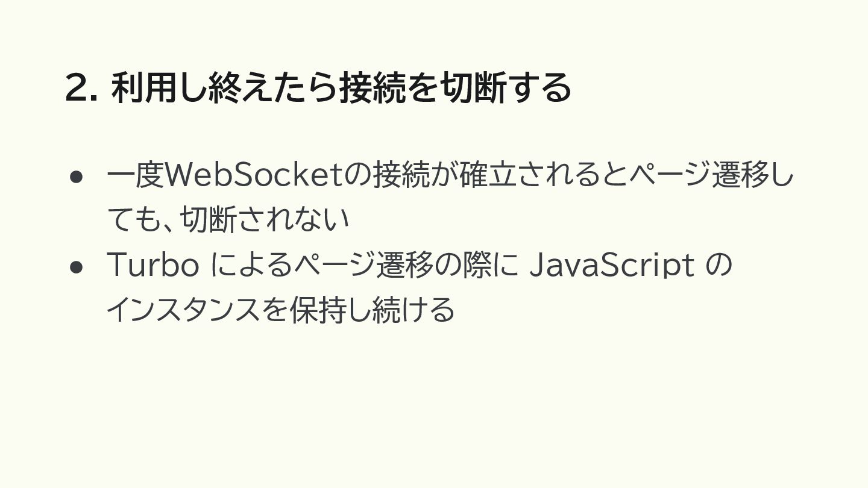The width and height of the screenshot is (868, 488).
Task: Click ても、 starting the second text line
Action: [x=142, y=221]
